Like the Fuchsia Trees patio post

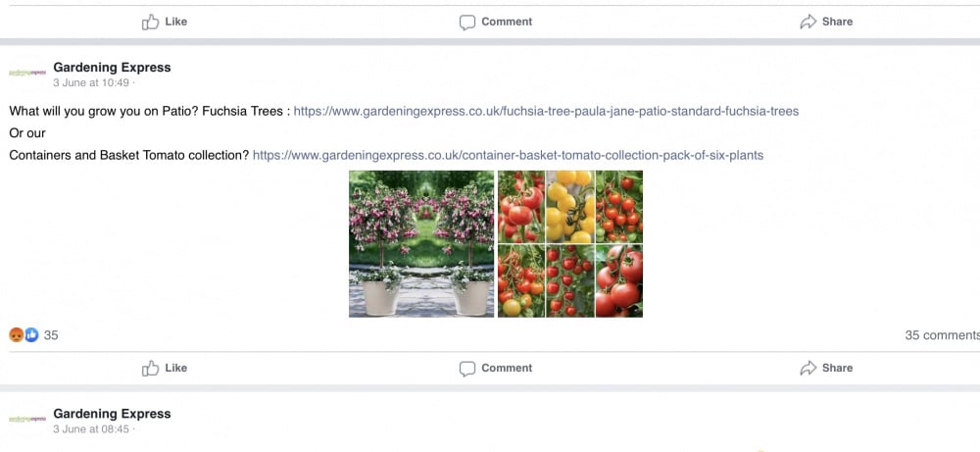click(x=165, y=369)
